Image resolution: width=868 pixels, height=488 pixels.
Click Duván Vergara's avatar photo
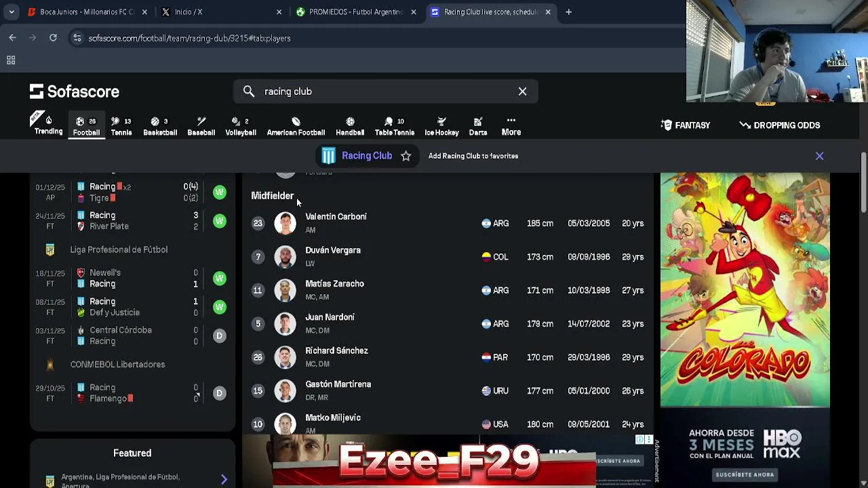(285, 257)
